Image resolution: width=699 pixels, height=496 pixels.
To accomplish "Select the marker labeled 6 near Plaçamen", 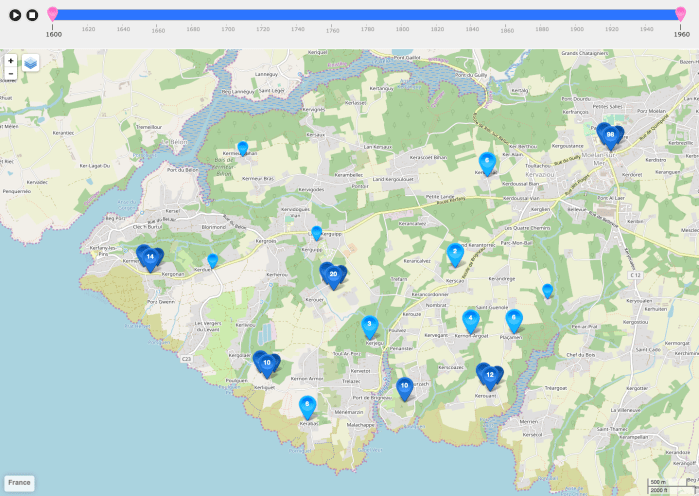I will (514, 320).
